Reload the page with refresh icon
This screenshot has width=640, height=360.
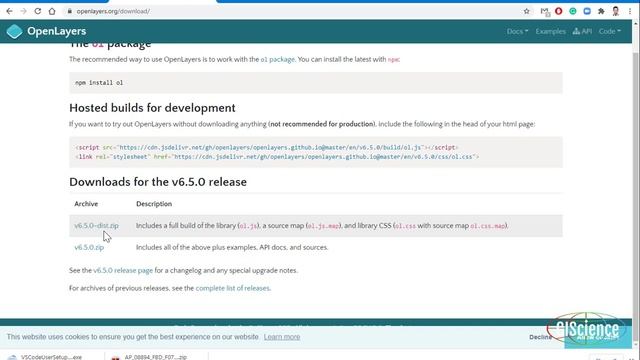38,11
